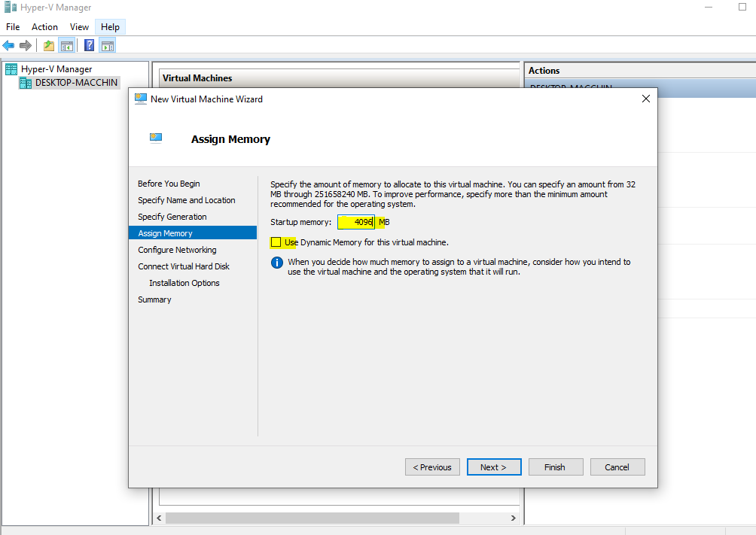
Task: Close the New Virtual Machine Wizard dialog
Action: 645,99
